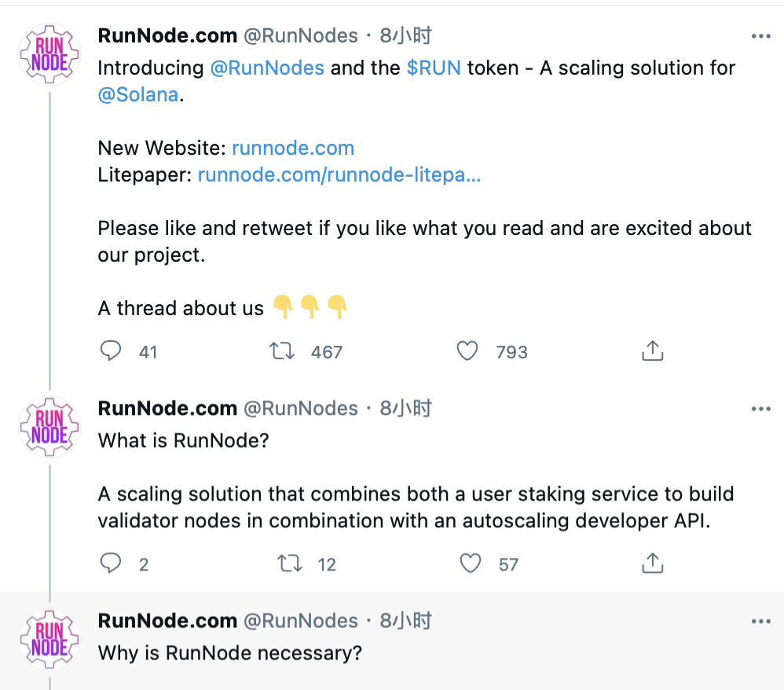Viewport: 784px width, 690px height.
Task: Open the 'Why is RunNode necessary?' tweet
Action: 230,654
